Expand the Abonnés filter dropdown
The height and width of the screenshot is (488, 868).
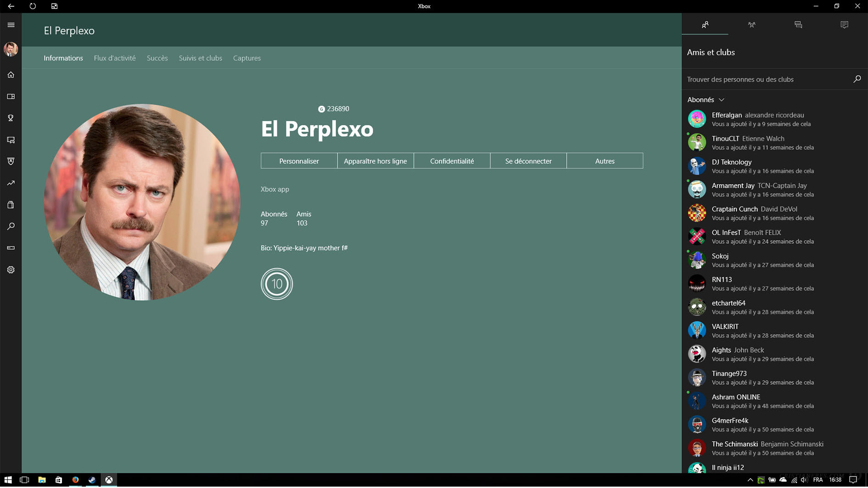tap(706, 100)
